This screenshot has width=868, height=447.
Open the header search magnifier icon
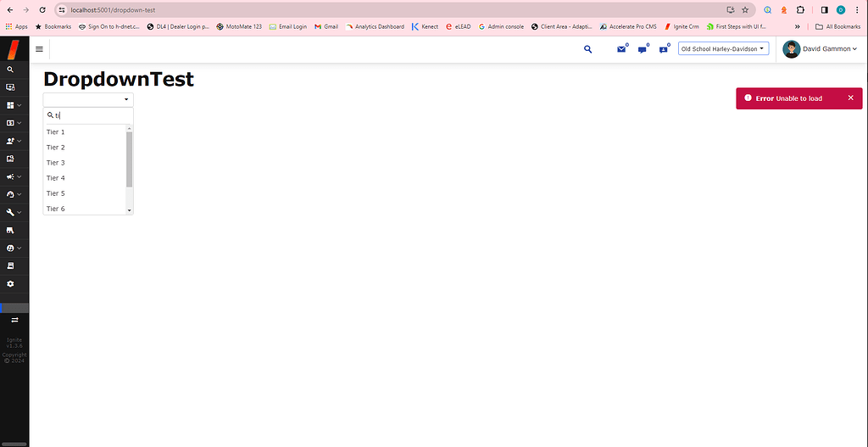588,49
